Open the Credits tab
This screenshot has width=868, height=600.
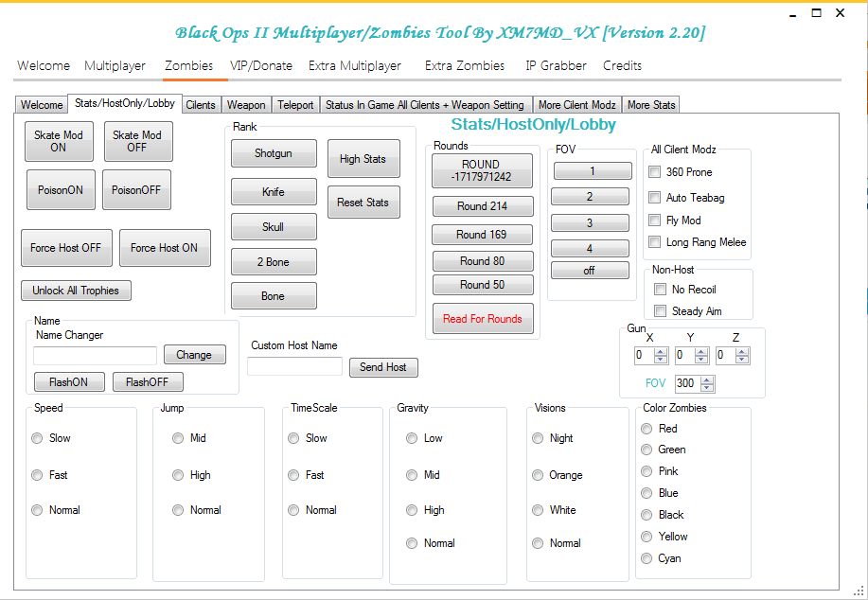click(x=622, y=66)
